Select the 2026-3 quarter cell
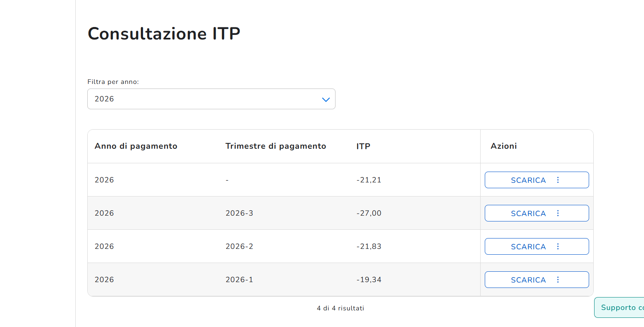Viewport: 644px width, 327px height. pos(239,213)
